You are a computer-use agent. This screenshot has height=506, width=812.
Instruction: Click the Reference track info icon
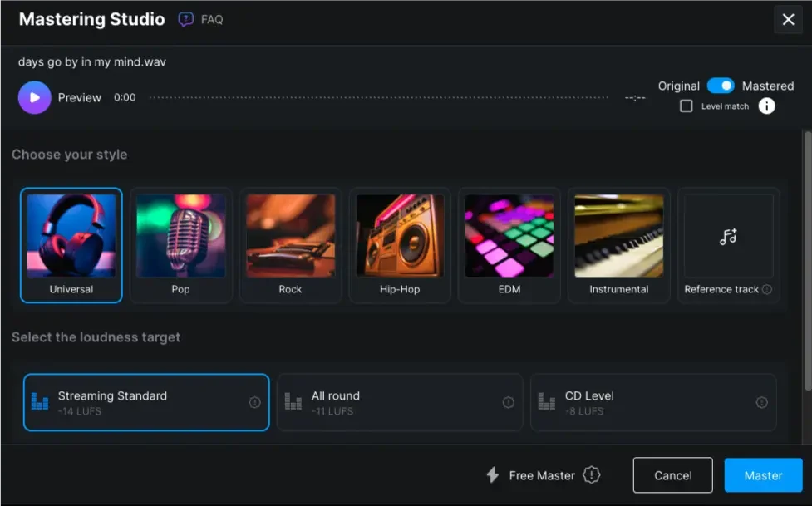pos(766,289)
